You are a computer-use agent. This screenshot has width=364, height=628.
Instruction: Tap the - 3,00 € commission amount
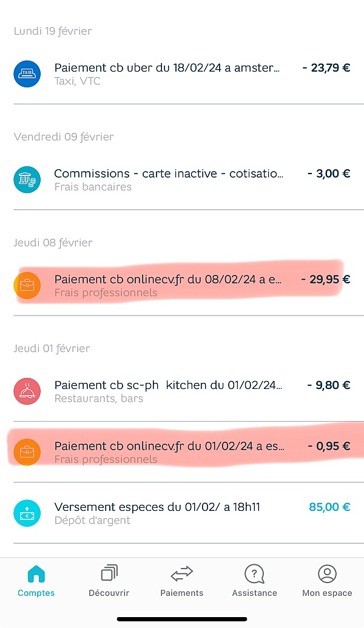click(x=329, y=174)
